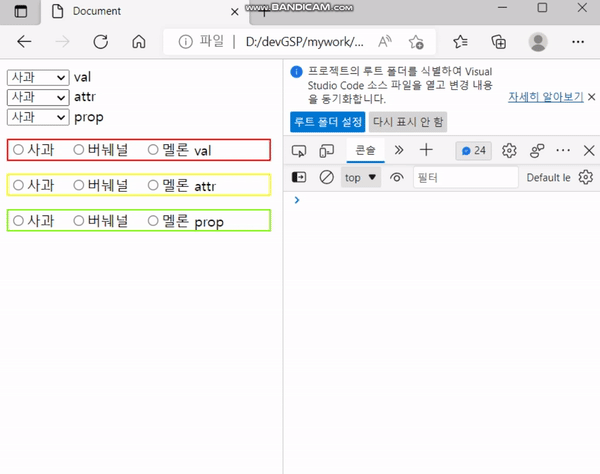Reload the current page
This screenshot has height=474, width=600.
101,42
